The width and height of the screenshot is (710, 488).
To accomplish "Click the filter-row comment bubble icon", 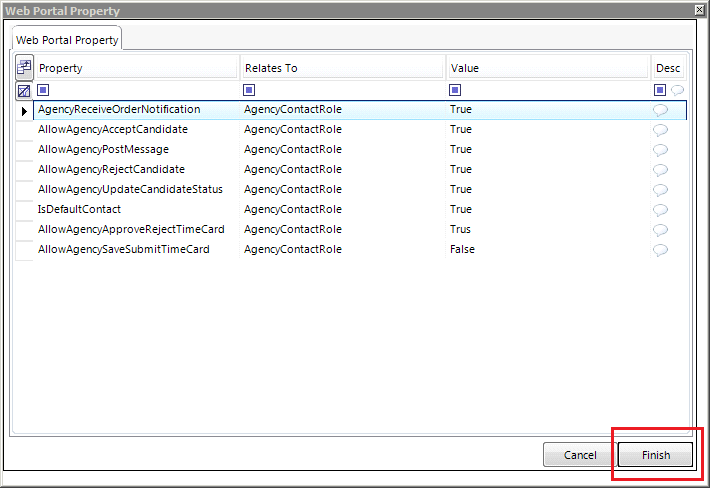I will click(677, 90).
